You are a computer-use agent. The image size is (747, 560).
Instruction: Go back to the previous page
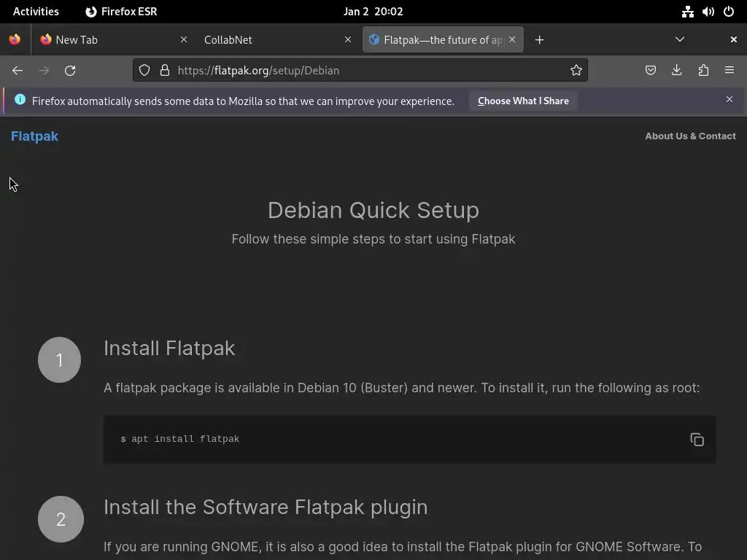click(18, 70)
